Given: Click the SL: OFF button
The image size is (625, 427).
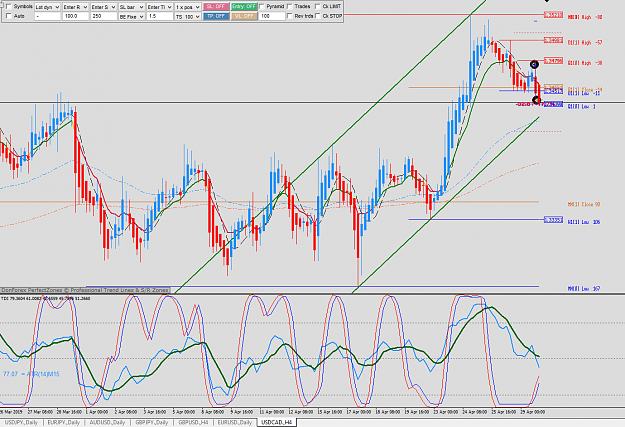Looking at the screenshot, I should tap(216, 7).
